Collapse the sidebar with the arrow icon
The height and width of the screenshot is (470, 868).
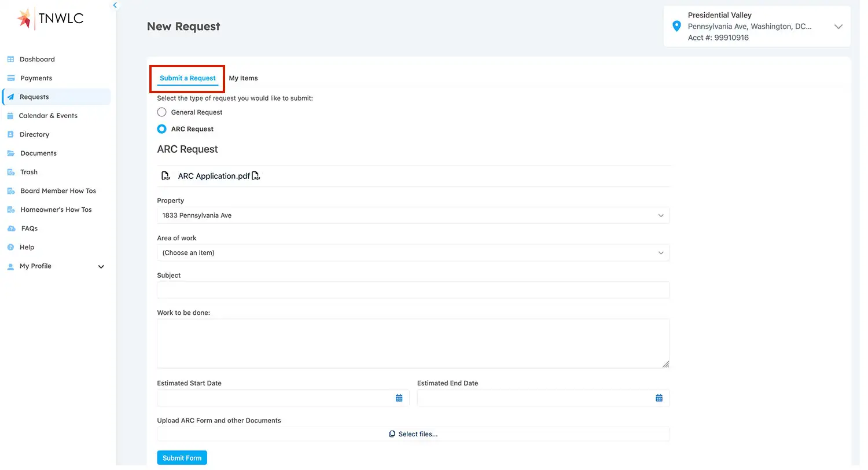tap(116, 5)
